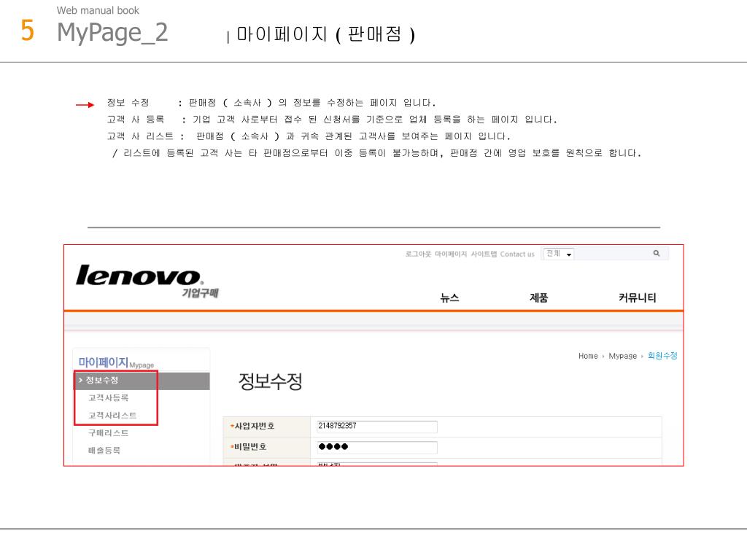Click the search text field
The width and height of the screenshot is (747, 560).
tap(612, 254)
